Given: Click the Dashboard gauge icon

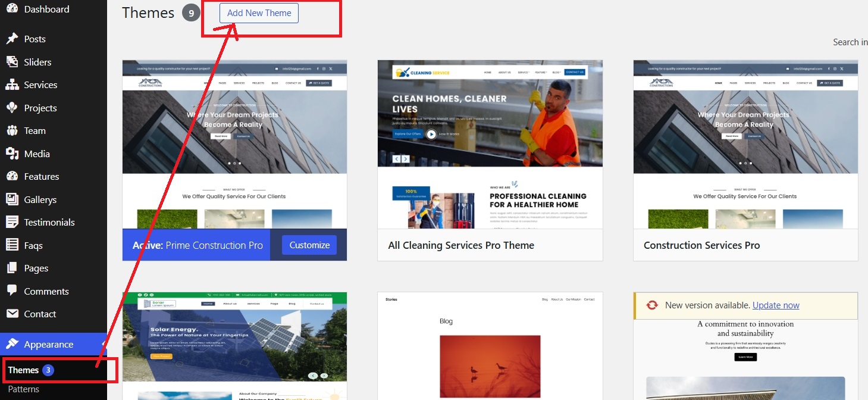Looking at the screenshot, I should [12, 10].
